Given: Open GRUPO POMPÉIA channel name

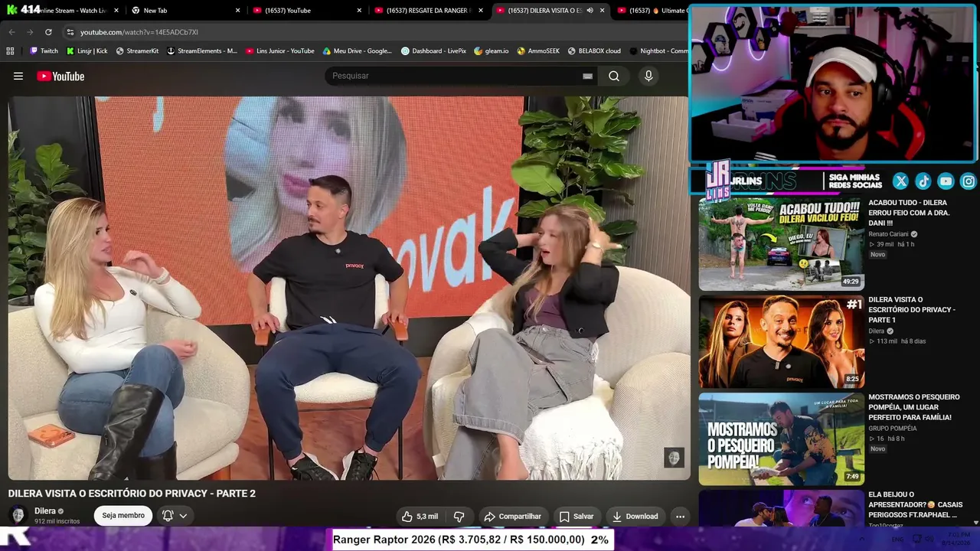Looking at the screenshot, I should pos(893,429).
